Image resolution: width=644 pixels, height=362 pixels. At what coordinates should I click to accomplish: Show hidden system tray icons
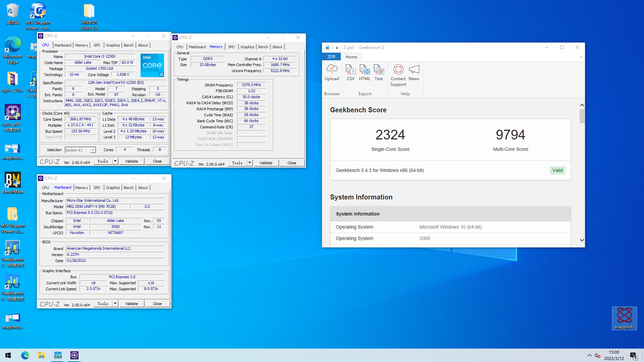point(589,356)
